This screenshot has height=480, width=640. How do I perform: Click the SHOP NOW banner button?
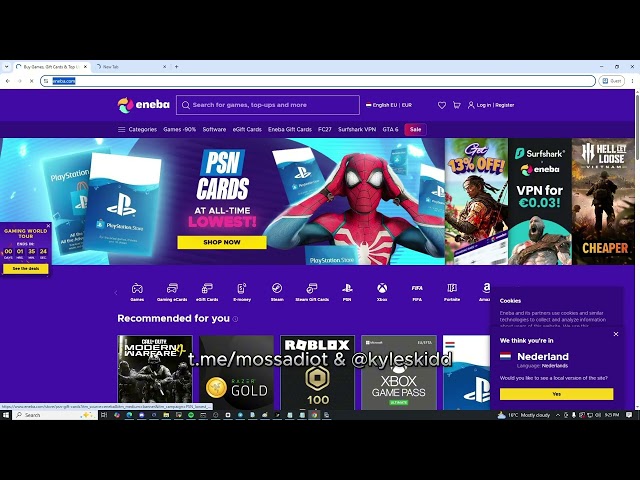(x=222, y=242)
